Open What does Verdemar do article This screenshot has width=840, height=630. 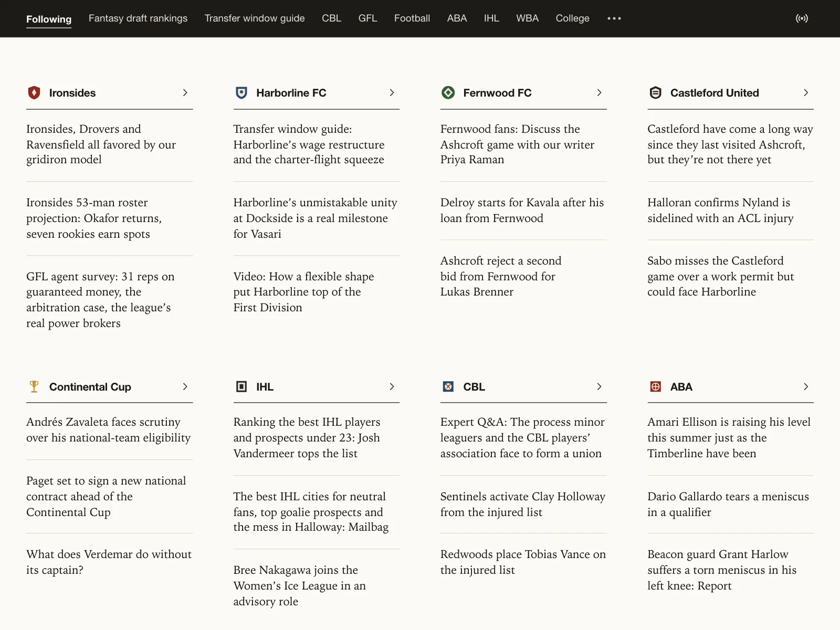tap(109, 562)
